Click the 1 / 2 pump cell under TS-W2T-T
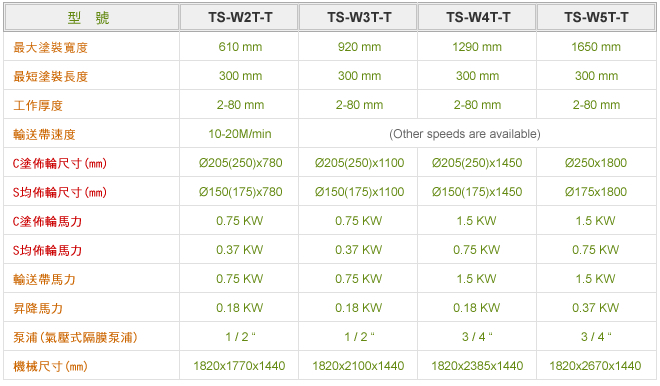 [x=240, y=337]
